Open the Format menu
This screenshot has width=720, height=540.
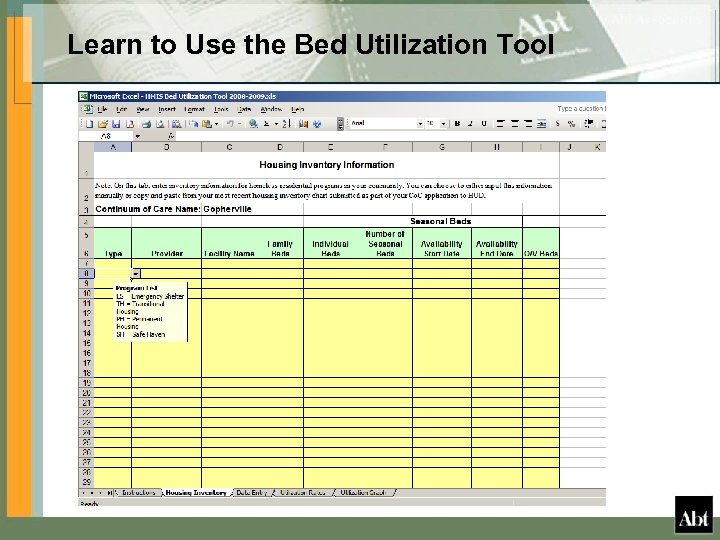[194, 109]
